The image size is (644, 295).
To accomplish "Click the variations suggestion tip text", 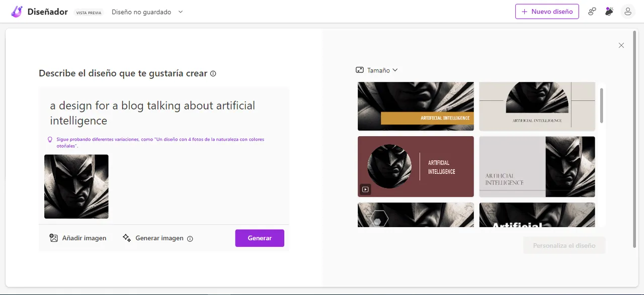I will point(160,142).
